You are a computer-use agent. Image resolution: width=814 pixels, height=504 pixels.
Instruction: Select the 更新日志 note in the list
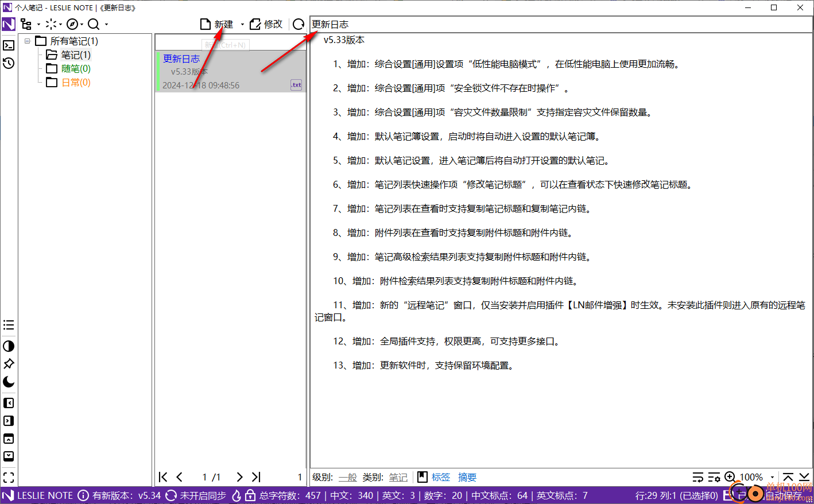(x=231, y=72)
